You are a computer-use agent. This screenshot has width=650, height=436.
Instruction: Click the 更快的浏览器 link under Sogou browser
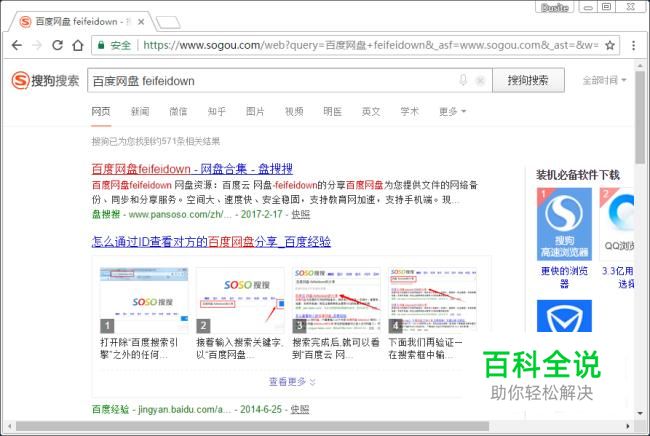(x=564, y=277)
